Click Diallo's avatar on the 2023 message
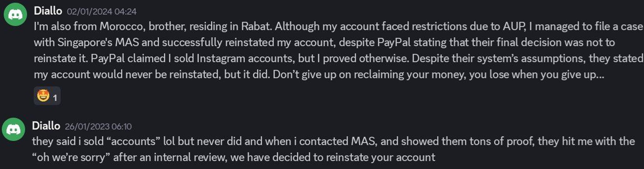This screenshot has width=644, height=169. click(x=13, y=129)
